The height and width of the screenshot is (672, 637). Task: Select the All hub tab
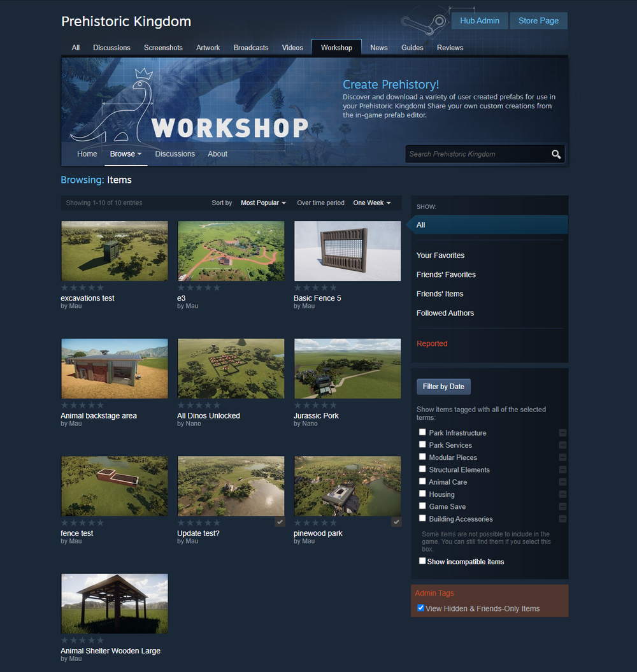click(x=75, y=48)
